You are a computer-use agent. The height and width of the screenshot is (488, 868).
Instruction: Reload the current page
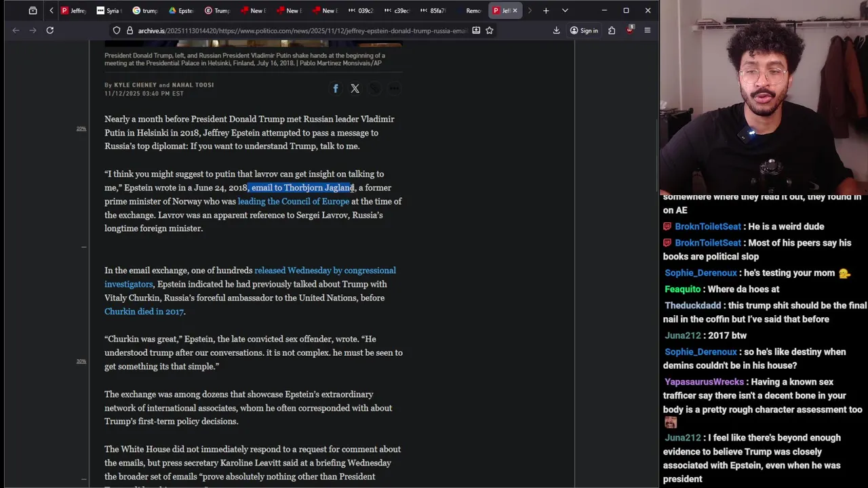pyautogui.click(x=50, y=30)
